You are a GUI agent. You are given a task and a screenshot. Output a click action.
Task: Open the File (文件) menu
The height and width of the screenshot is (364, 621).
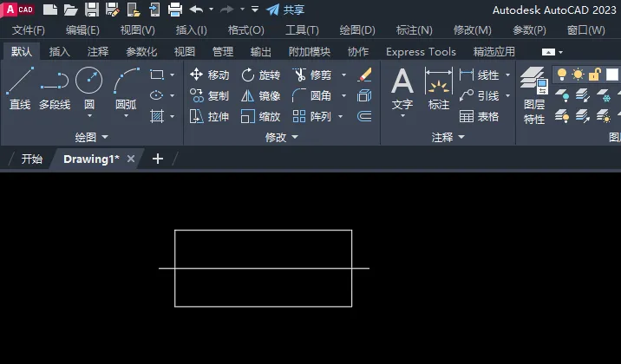[x=28, y=30]
